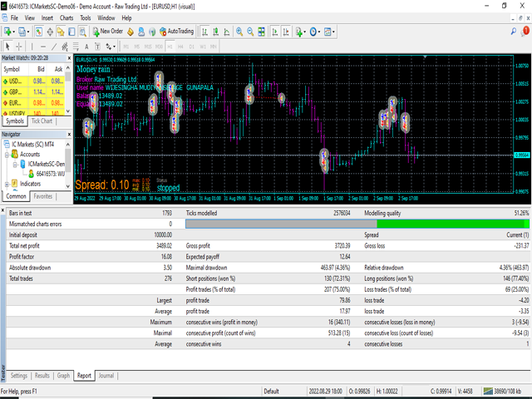Select the crosshair tool
Image resolution: width=532 pixels, height=399 pixels.
pyautogui.click(x=20, y=46)
